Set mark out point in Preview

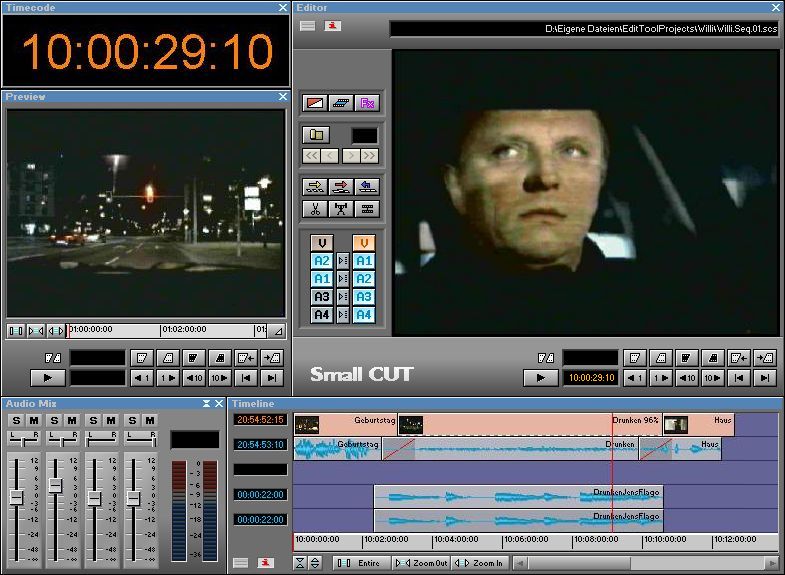168,358
